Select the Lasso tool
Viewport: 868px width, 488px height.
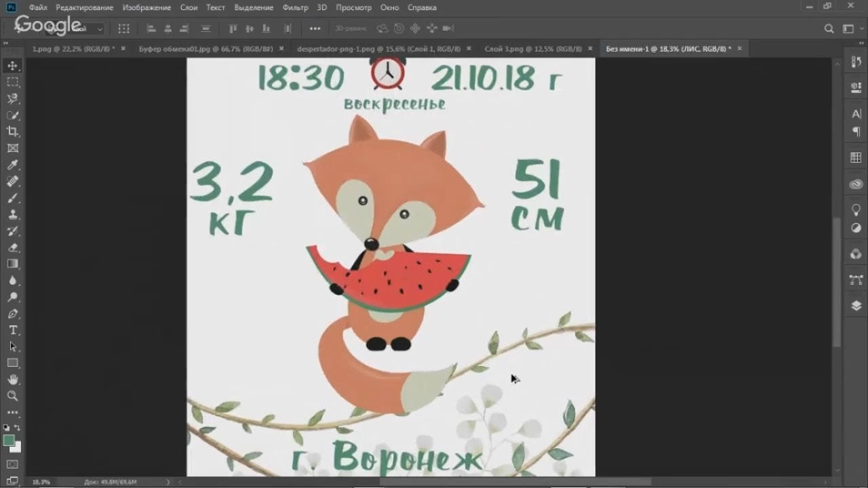(x=13, y=99)
